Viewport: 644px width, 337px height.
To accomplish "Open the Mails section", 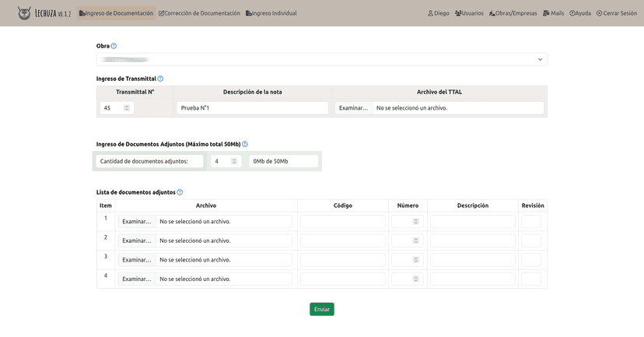I will click(x=553, y=13).
